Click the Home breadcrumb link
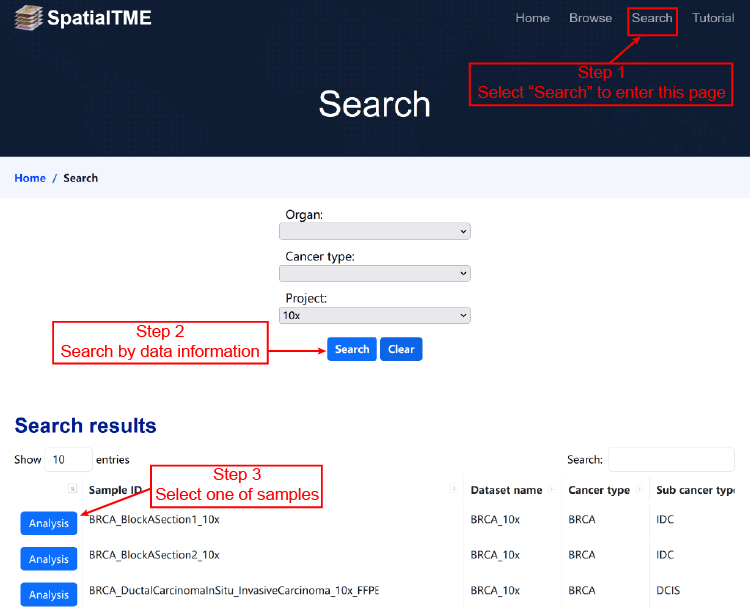The width and height of the screenshot is (750, 609). tap(30, 178)
